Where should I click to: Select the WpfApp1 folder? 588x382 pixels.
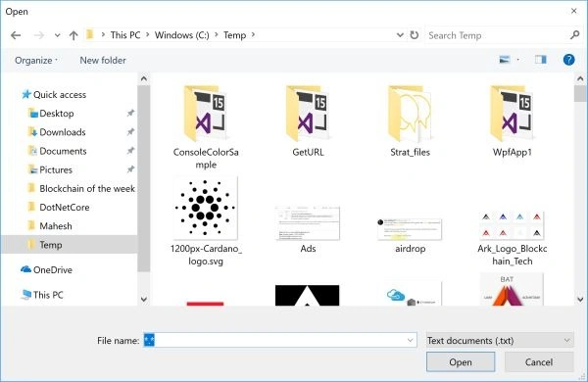click(x=512, y=121)
